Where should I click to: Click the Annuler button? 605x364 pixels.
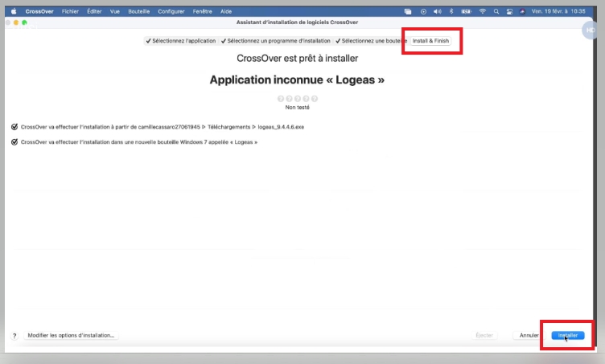pos(529,335)
